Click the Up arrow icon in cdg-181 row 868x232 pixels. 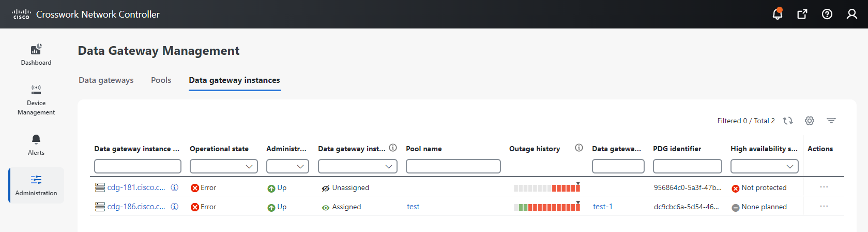coord(271,189)
